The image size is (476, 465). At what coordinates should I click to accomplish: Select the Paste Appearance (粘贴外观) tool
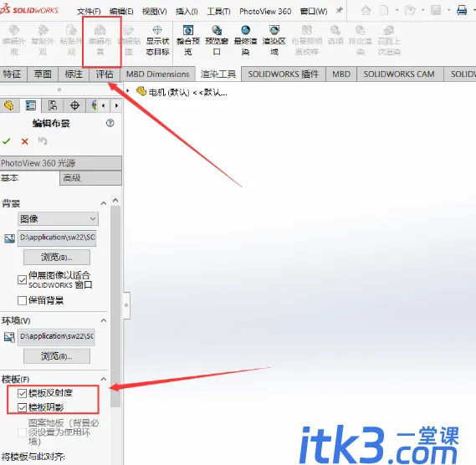[x=71, y=40]
